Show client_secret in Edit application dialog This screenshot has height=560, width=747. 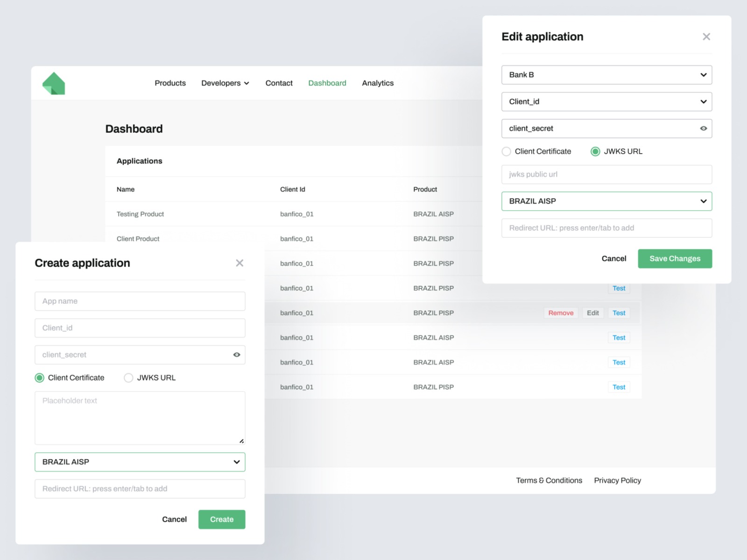pos(703,128)
